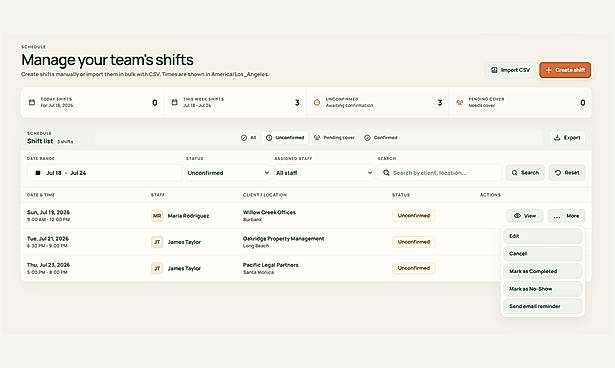The image size is (615, 368).
Task: Click the Client / Location column header
Action: coord(265,195)
